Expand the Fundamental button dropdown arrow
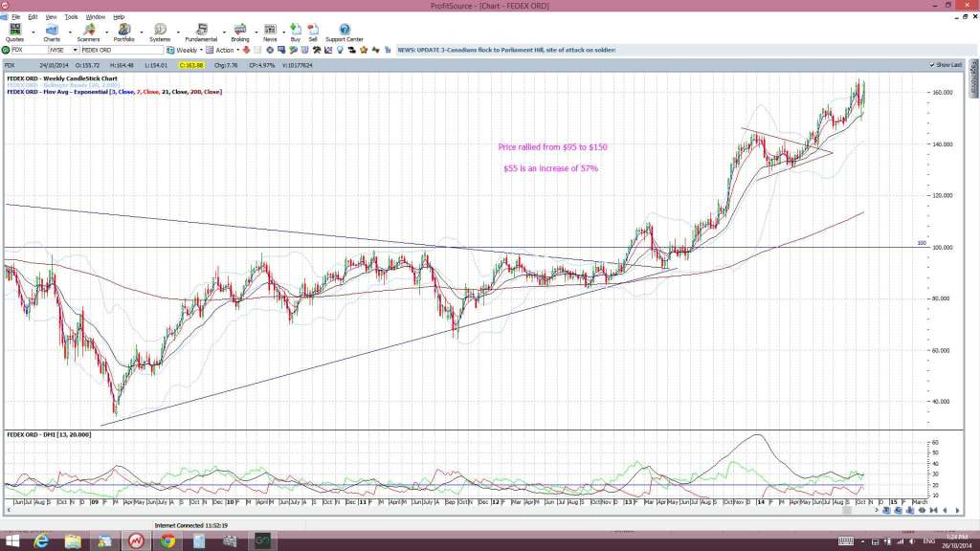 click(224, 32)
